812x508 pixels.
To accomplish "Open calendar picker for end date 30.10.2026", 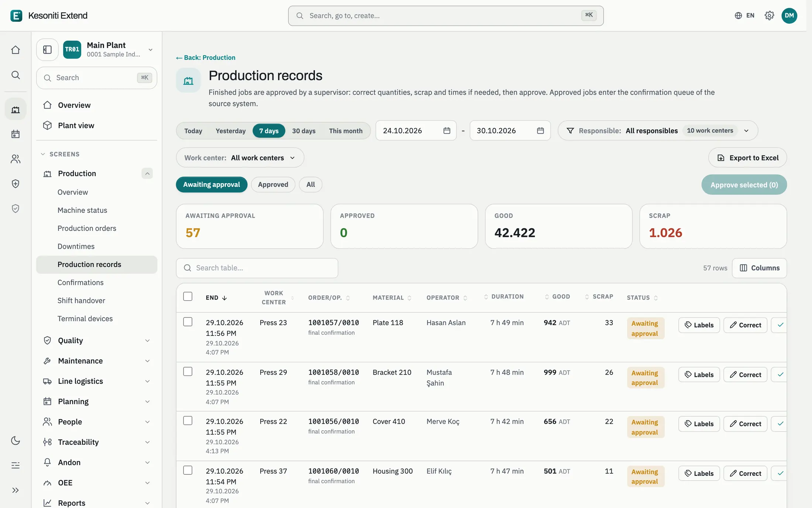I will point(540,130).
